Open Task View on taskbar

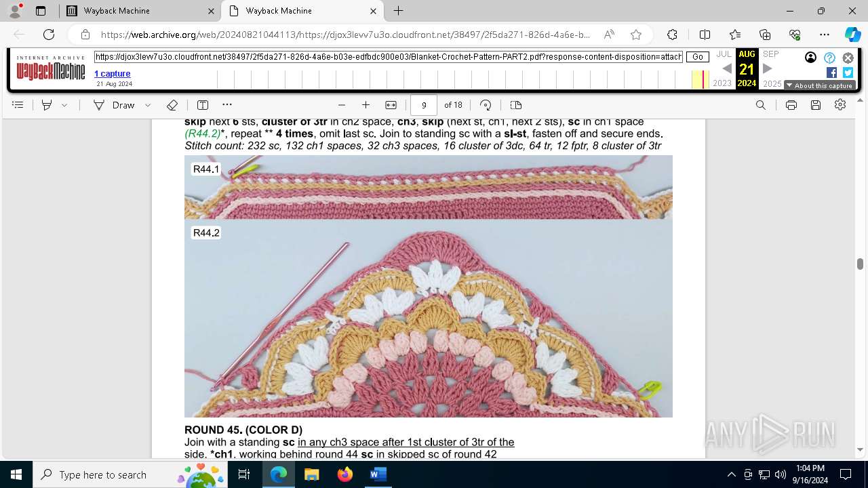point(245,474)
